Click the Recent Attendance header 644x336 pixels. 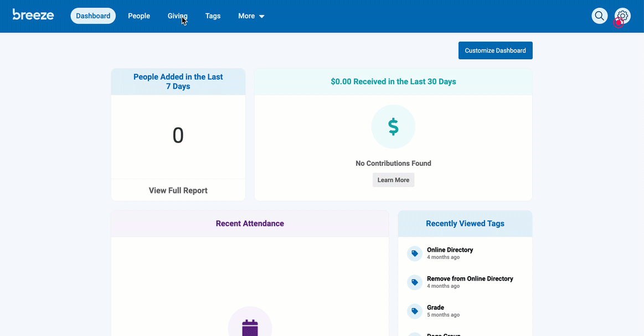(250, 224)
